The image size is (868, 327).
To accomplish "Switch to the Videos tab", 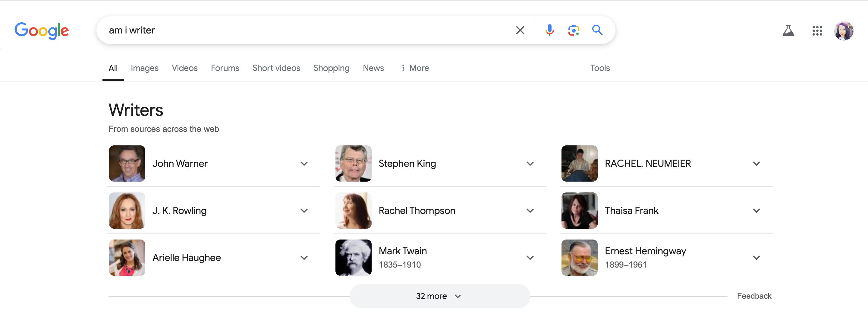I will (185, 68).
